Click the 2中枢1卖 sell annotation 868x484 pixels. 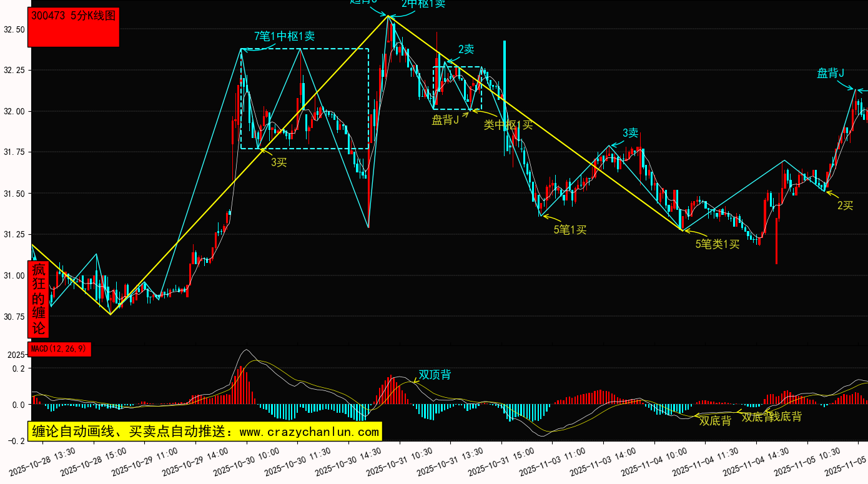[423, 4]
